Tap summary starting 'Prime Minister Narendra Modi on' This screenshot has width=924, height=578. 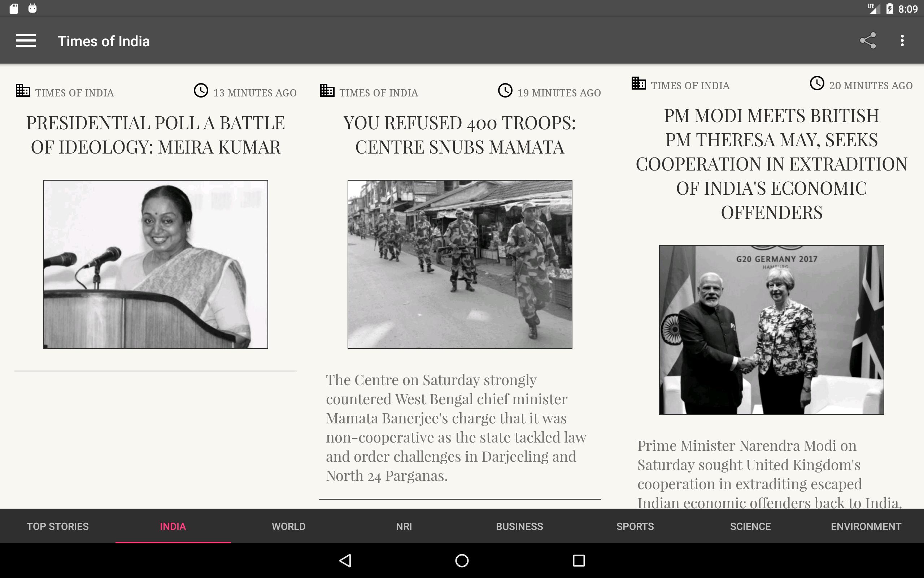tap(770, 474)
